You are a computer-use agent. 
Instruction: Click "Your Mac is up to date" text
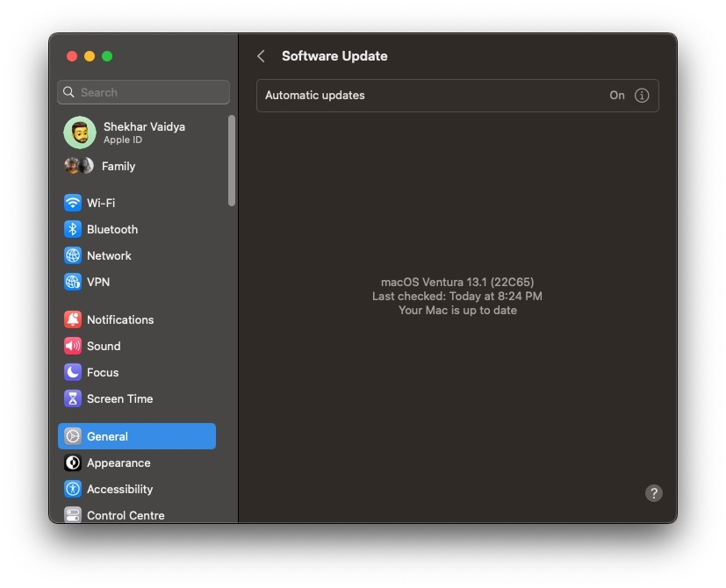(457, 310)
